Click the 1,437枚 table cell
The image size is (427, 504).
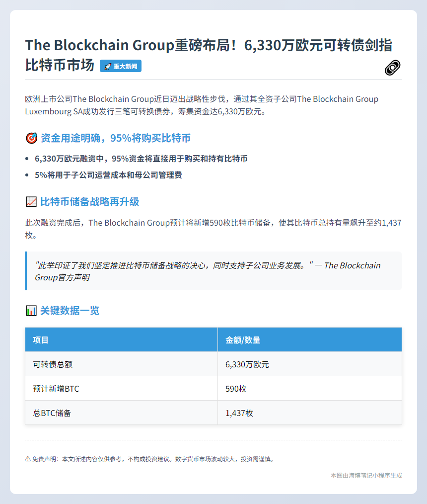pyautogui.click(x=310, y=413)
